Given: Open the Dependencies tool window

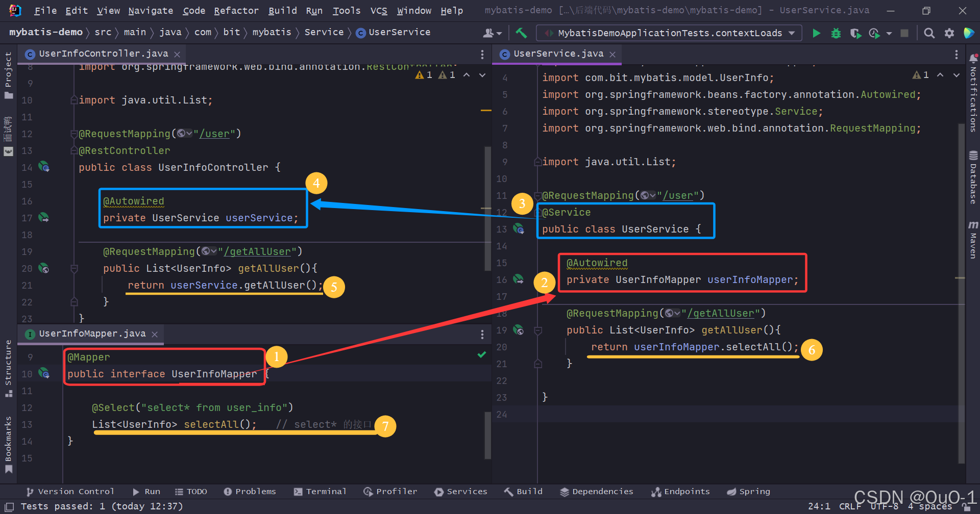Looking at the screenshot, I should pos(596,492).
